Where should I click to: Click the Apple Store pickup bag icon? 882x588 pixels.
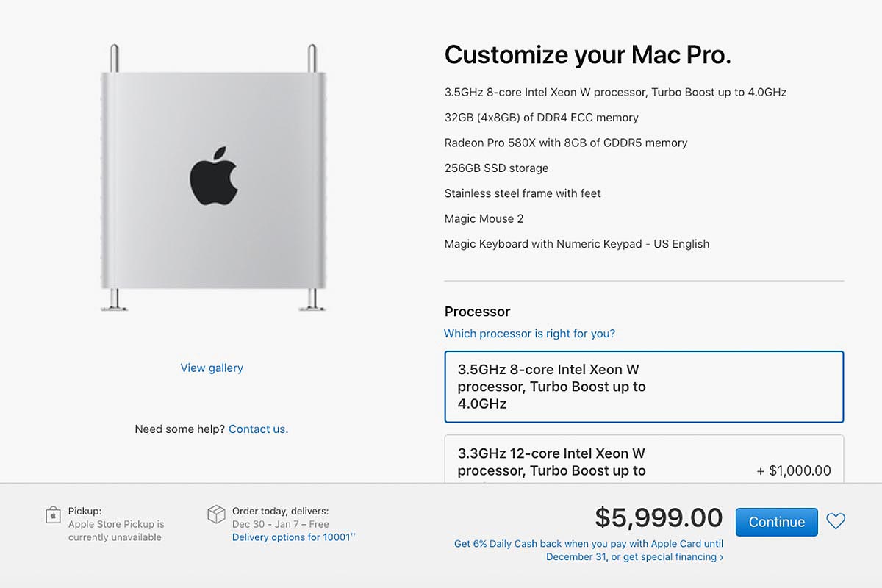[x=53, y=515]
